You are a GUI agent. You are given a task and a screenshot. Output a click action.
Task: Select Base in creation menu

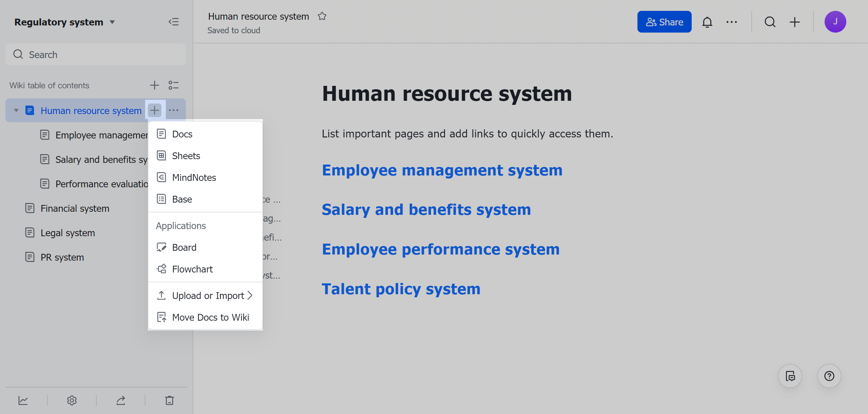point(205,199)
